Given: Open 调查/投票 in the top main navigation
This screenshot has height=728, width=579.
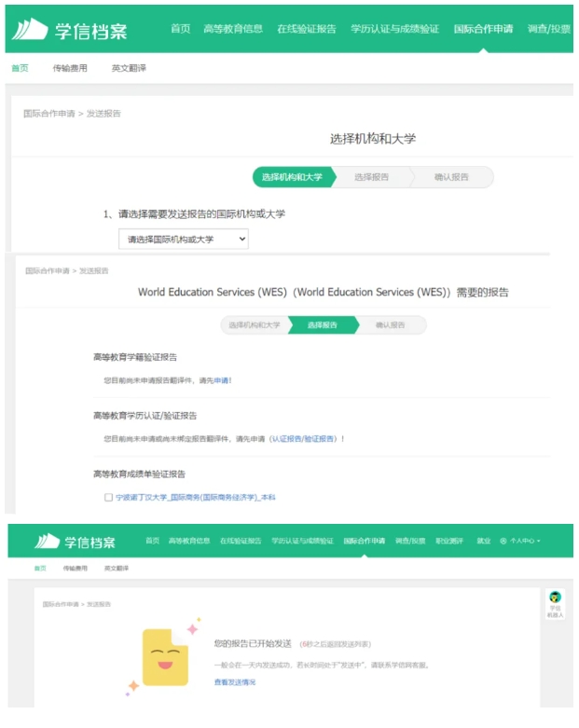Looking at the screenshot, I should click(549, 29).
